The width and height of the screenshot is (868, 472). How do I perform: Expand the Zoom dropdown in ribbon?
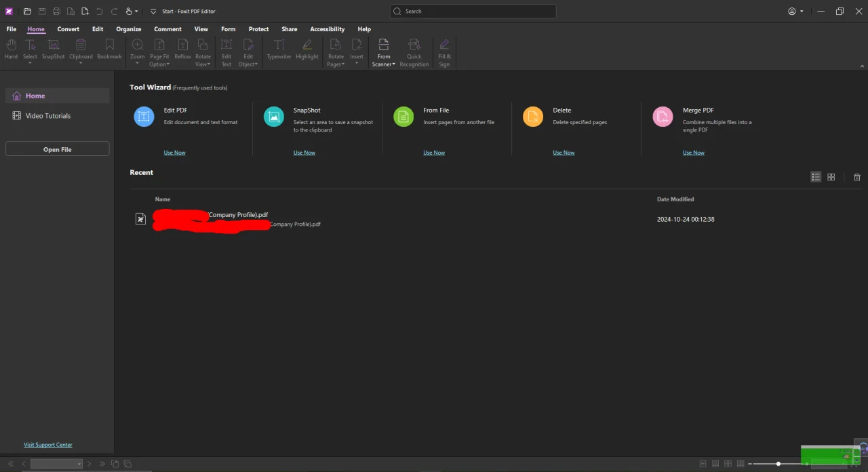tap(137, 62)
